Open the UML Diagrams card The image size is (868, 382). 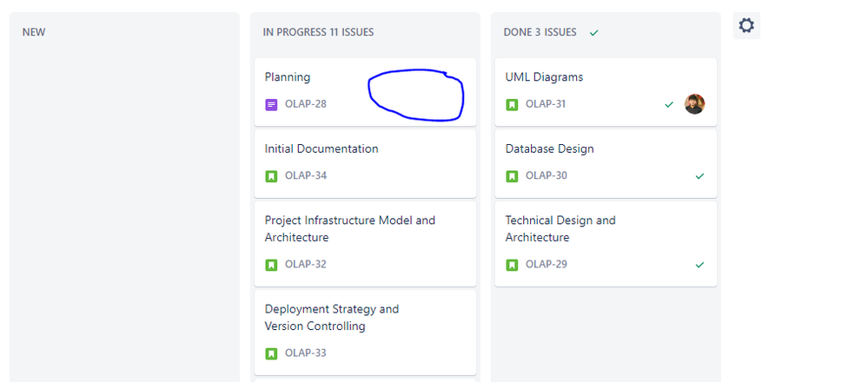point(606,92)
